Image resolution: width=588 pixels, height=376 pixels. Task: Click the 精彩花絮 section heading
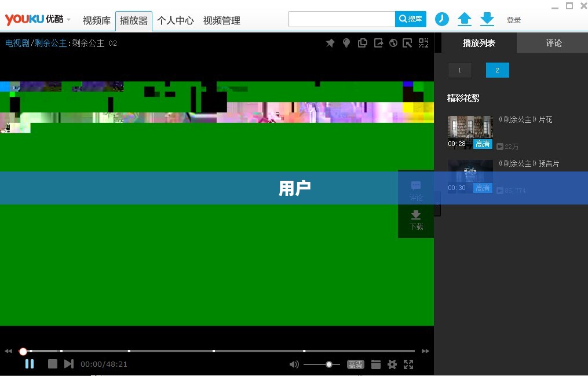point(463,98)
